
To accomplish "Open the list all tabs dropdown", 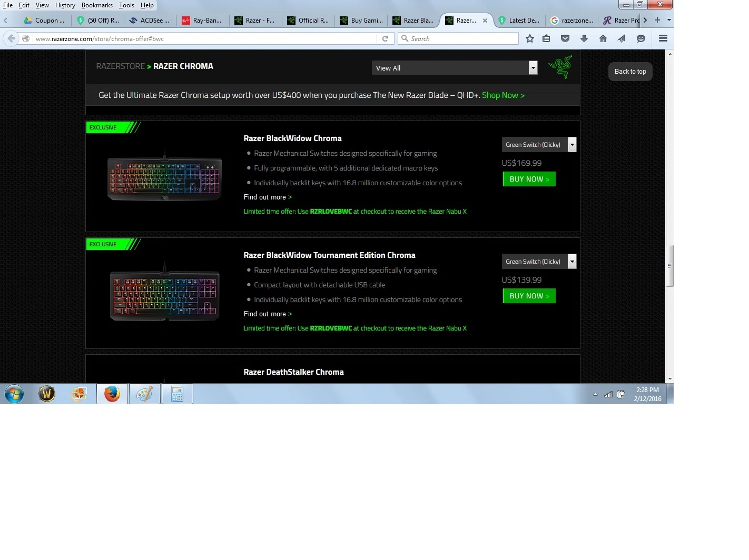I will tap(669, 20).
